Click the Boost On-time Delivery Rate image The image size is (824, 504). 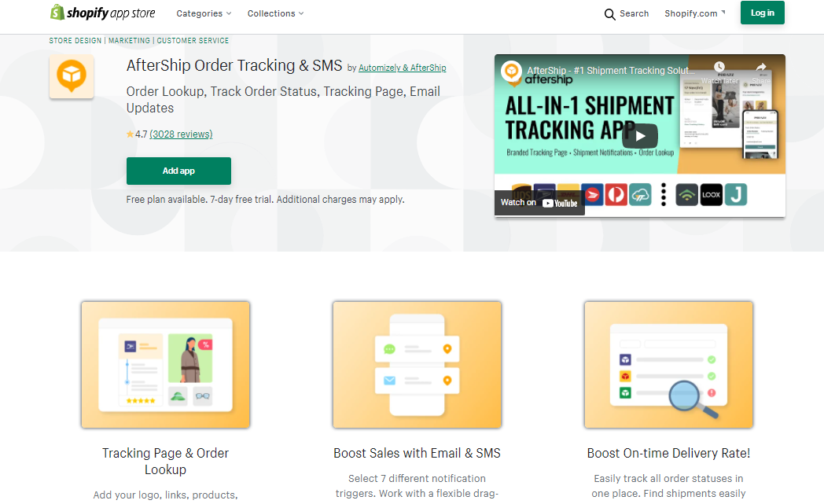pos(668,365)
